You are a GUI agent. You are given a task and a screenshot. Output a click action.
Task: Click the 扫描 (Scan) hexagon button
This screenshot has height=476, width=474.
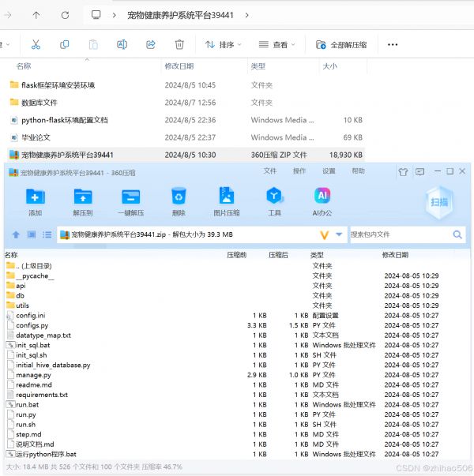(439, 202)
